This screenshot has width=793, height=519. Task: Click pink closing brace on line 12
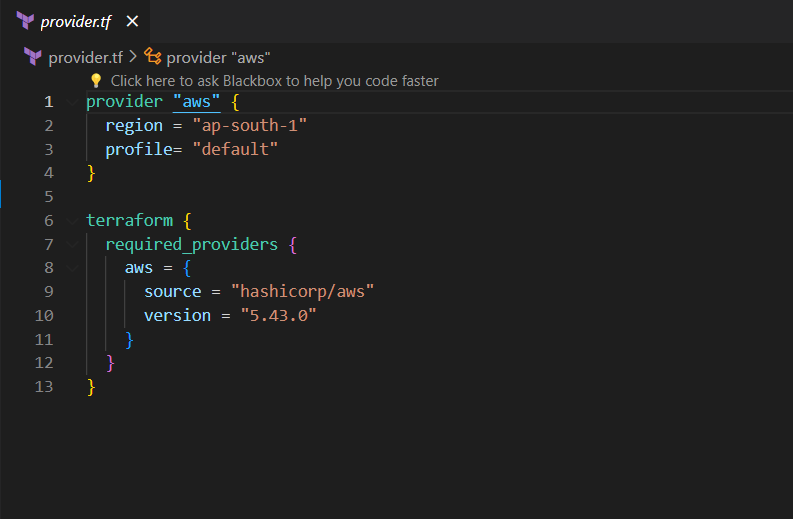click(x=110, y=364)
